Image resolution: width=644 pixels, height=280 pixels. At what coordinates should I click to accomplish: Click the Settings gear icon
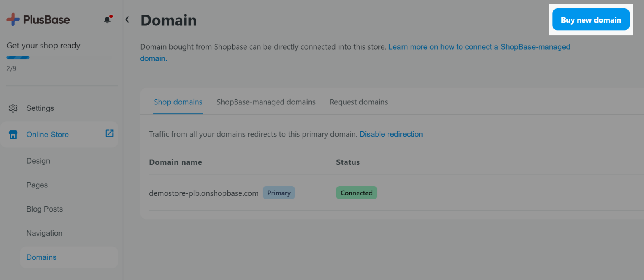[x=13, y=108]
